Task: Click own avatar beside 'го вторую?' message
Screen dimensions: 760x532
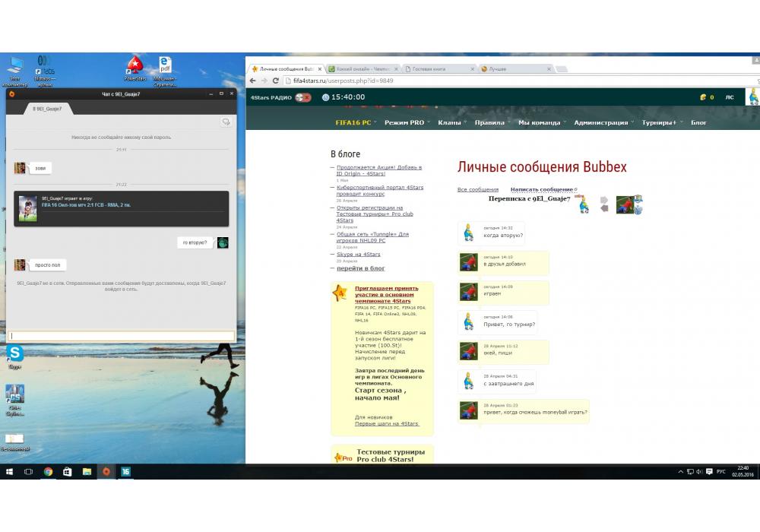Action: pos(223,242)
